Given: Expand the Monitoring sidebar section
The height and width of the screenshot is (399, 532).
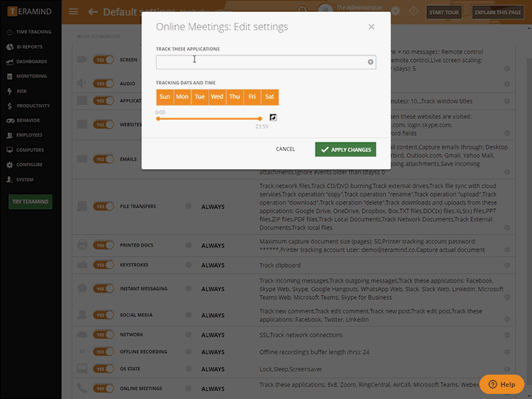Looking at the screenshot, I should click(31, 76).
